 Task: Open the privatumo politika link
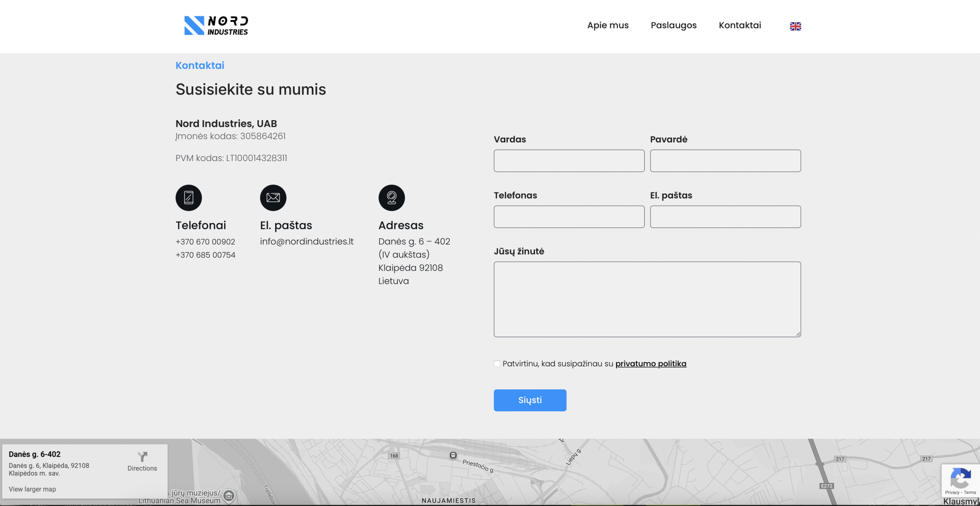650,364
